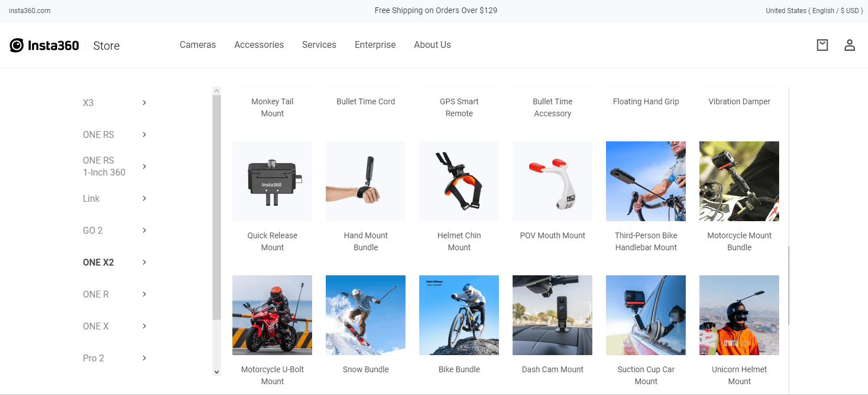Screen dimensions: 868x395
Task: Change region United States (English / $ USD)
Action: pos(814,11)
